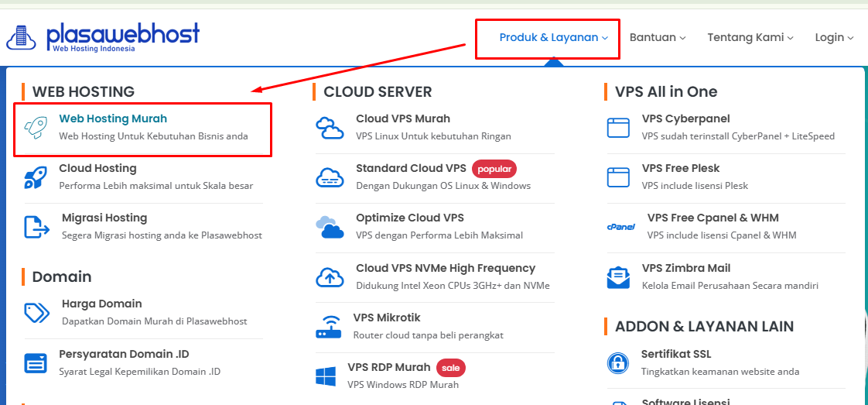Viewport: 868px width, 405px height.
Task: Expand the chevron next to Tentang Kami
Action: tap(790, 38)
